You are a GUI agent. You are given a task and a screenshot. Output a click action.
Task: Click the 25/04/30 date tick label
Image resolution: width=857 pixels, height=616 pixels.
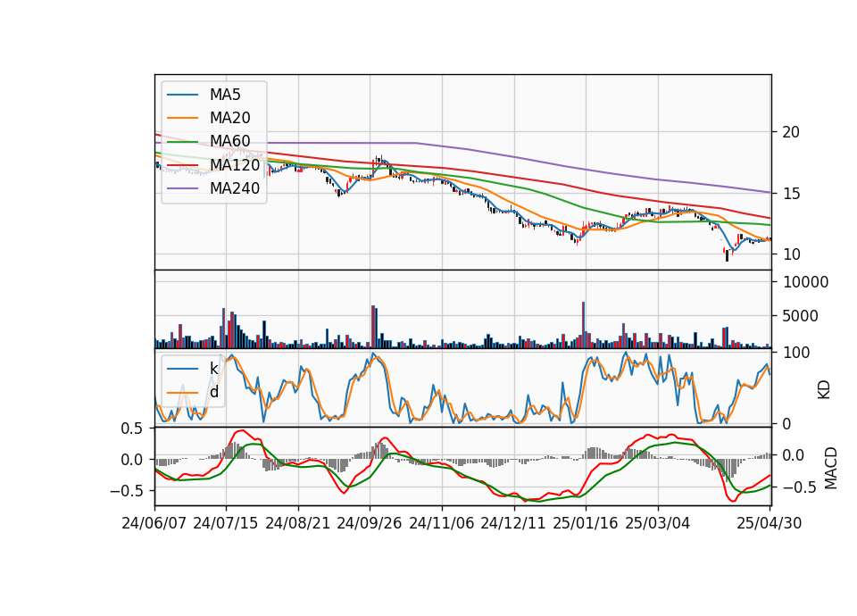770,523
